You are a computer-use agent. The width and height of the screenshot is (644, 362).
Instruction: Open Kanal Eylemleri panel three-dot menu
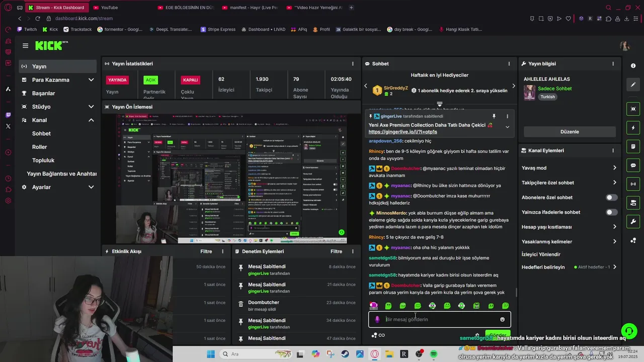tap(613, 150)
